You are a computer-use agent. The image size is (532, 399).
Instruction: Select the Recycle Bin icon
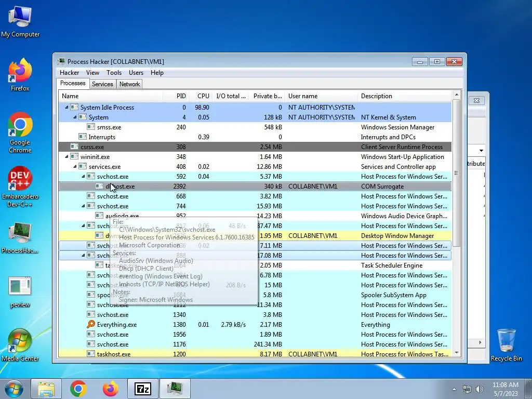tap(506, 344)
